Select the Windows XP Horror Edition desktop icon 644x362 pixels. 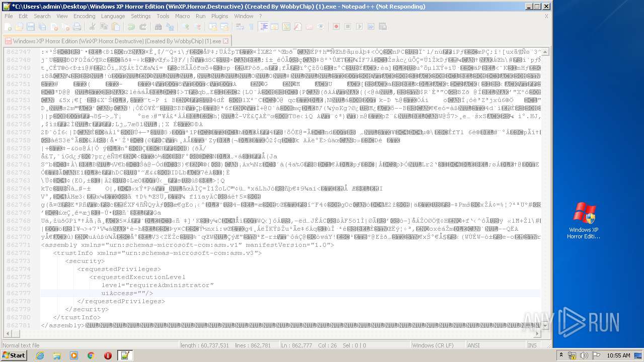coord(583,221)
